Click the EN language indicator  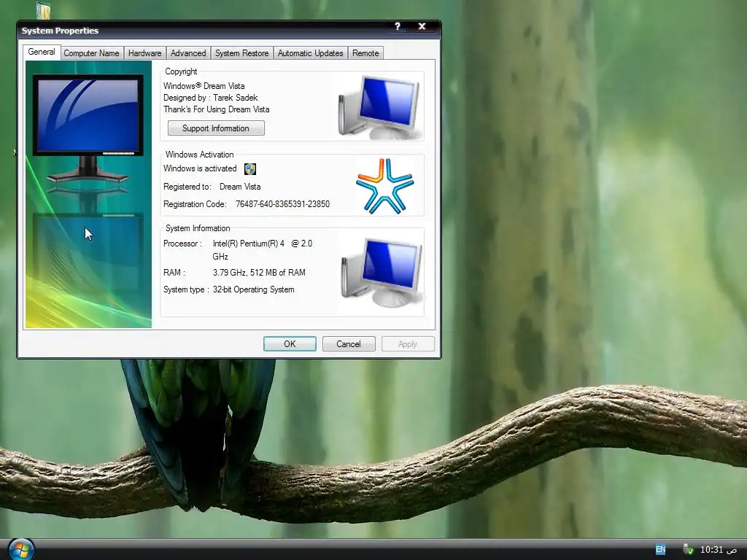point(660,550)
